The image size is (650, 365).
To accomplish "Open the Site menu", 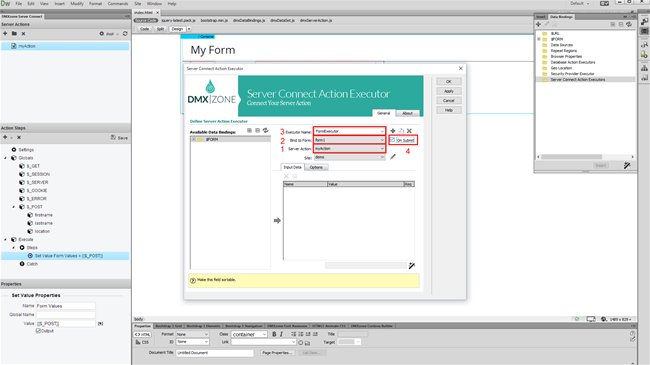I will (138, 3).
